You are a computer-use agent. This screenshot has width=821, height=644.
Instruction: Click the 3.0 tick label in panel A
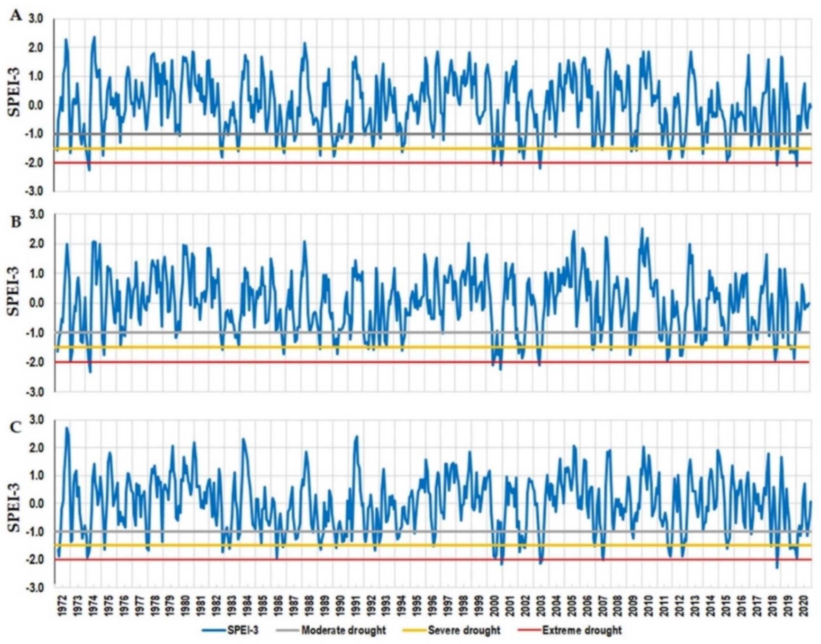click(x=35, y=18)
